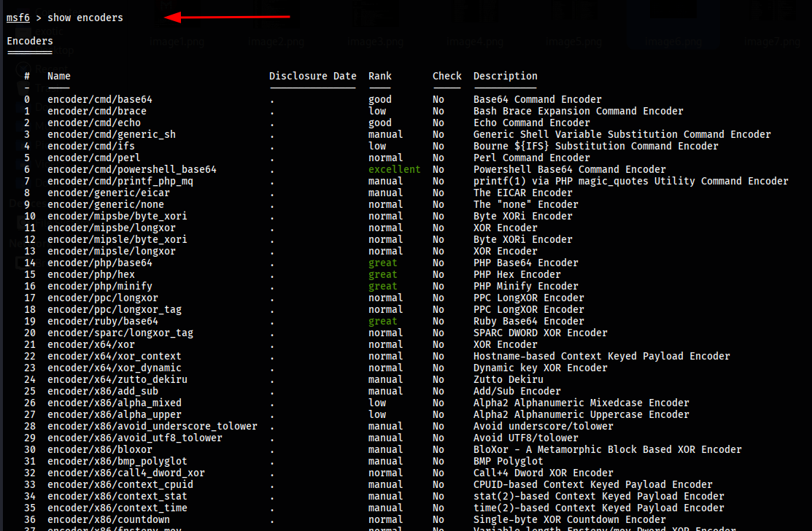Click 'Hostname-based Context Keyed Payload Encoder' description
The image size is (812, 531).
click(x=601, y=356)
